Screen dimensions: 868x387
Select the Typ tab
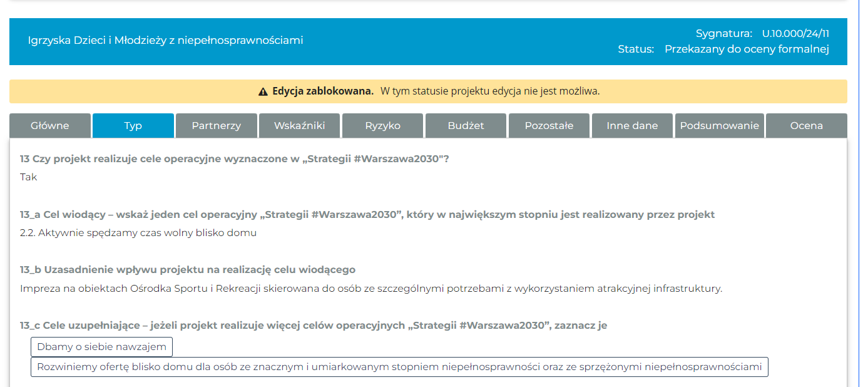click(133, 125)
